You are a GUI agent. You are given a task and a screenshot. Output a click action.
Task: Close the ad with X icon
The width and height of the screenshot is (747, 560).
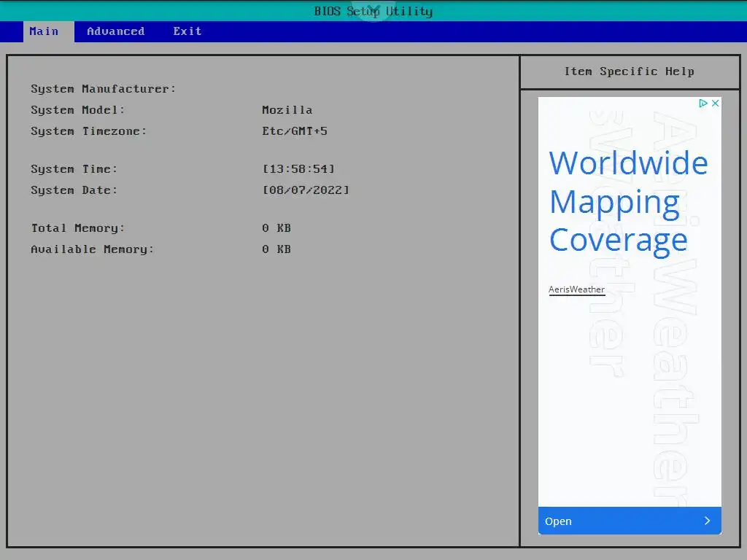(715, 104)
